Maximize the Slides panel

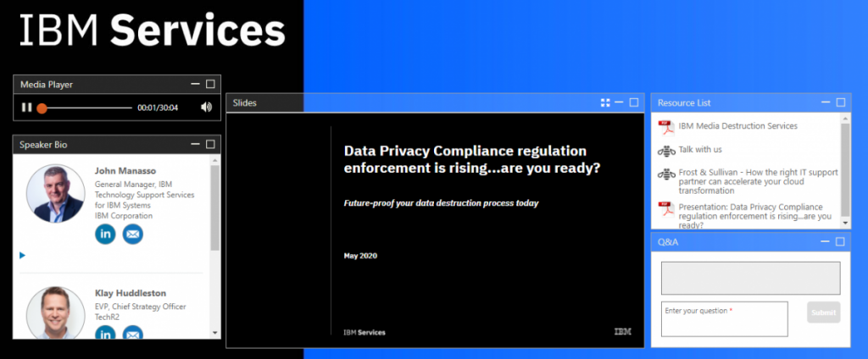tap(634, 102)
